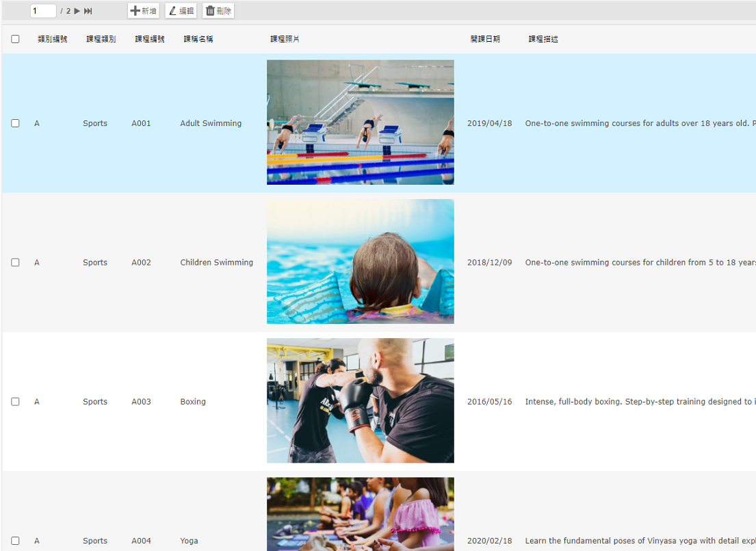
Task: Go to the next page arrow
Action: (x=77, y=11)
